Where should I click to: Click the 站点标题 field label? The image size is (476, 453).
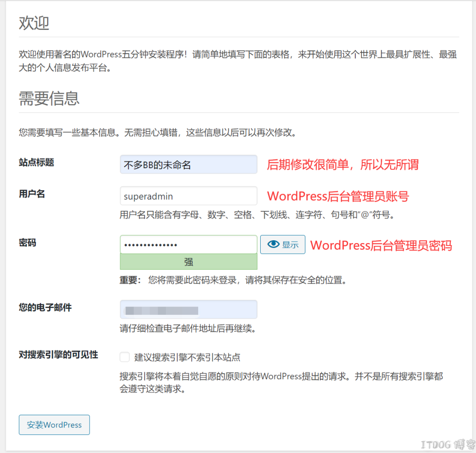pos(36,162)
